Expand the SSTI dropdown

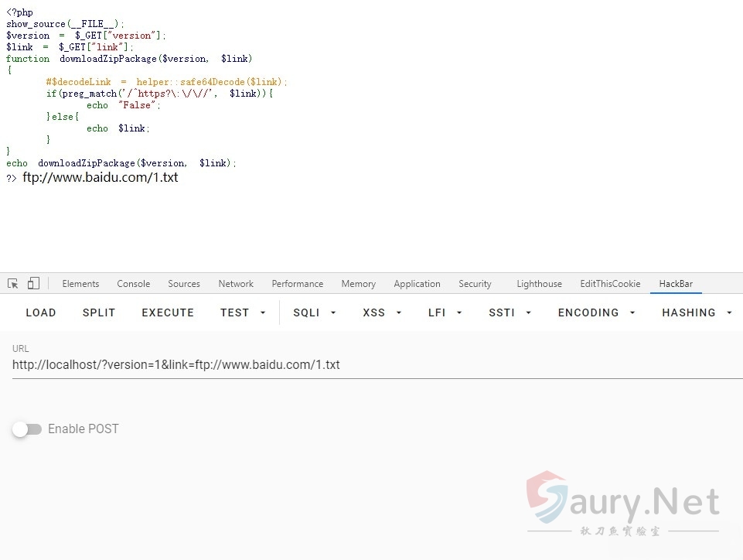[x=510, y=312]
